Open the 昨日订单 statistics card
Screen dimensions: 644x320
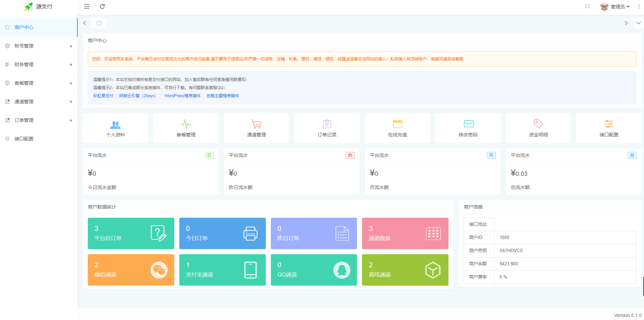pyautogui.click(x=314, y=233)
